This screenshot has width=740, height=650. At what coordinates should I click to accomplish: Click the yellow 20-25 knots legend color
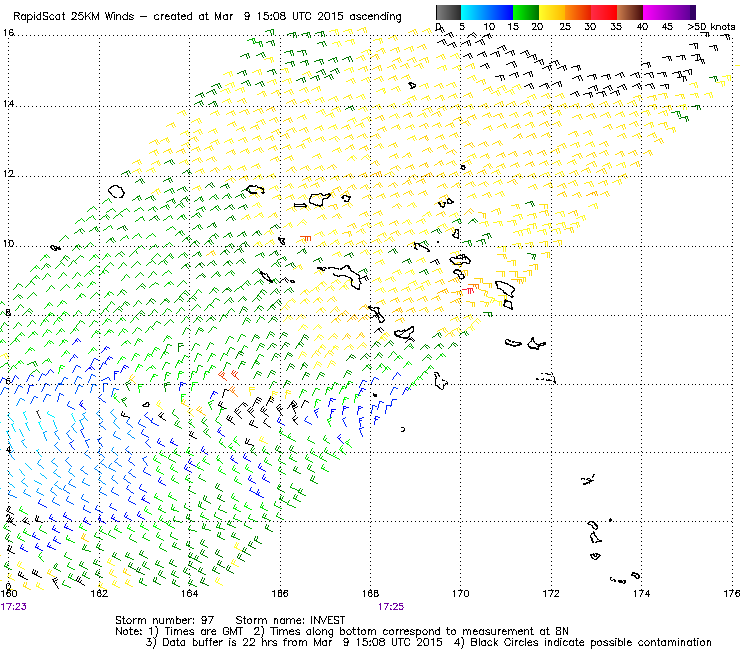click(x=552, y=12)
